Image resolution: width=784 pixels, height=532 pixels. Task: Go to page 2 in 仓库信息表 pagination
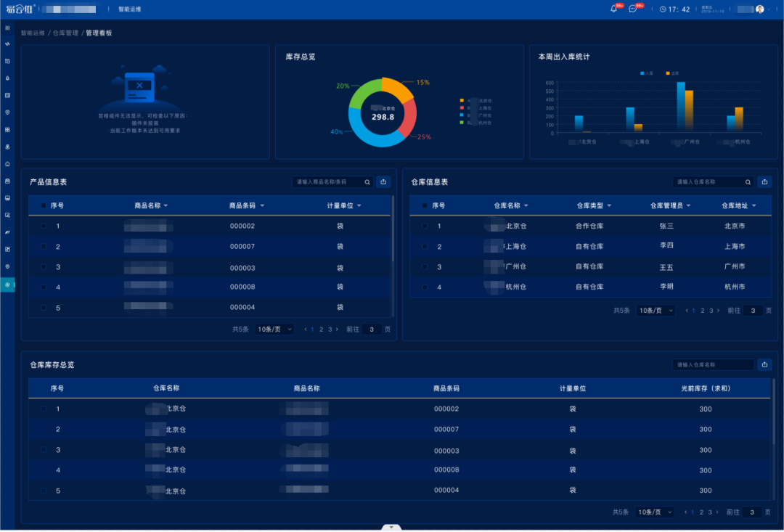702,311
